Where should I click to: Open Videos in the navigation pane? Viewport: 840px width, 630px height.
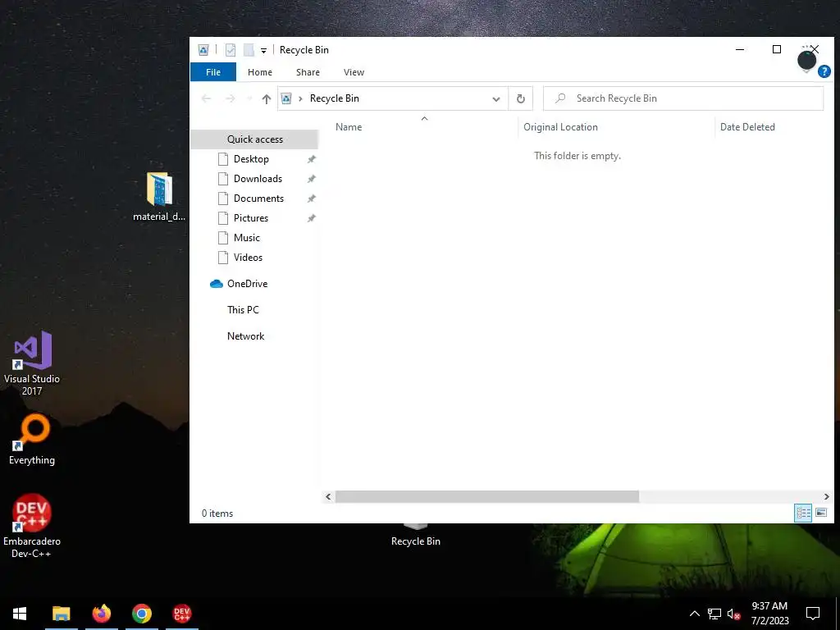tap(248, 258)
